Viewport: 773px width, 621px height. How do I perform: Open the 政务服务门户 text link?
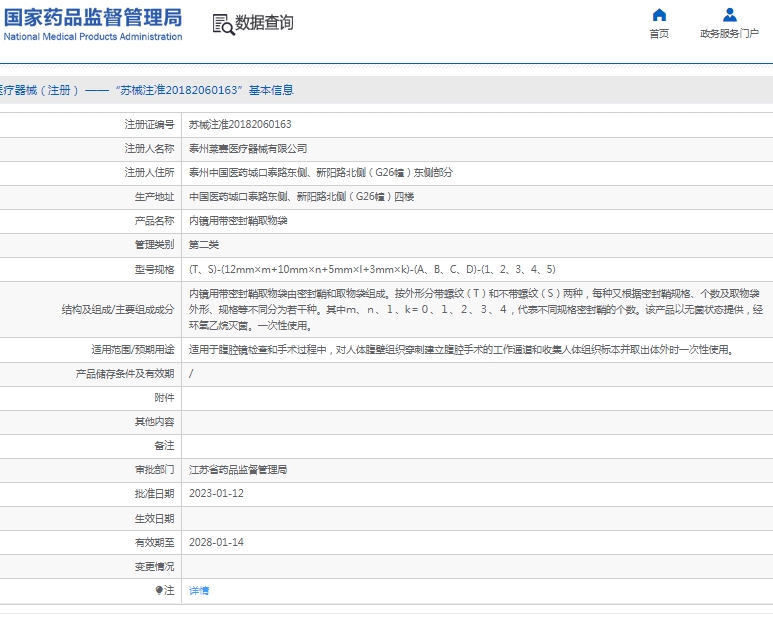point(729,34)
